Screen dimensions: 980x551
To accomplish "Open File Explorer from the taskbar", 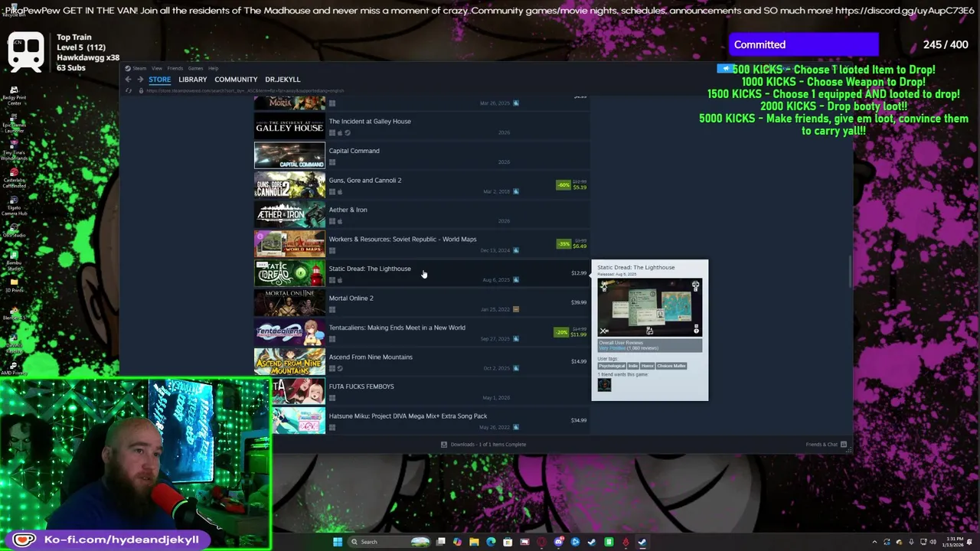I will pyautogui.click(x=474, y=542).
